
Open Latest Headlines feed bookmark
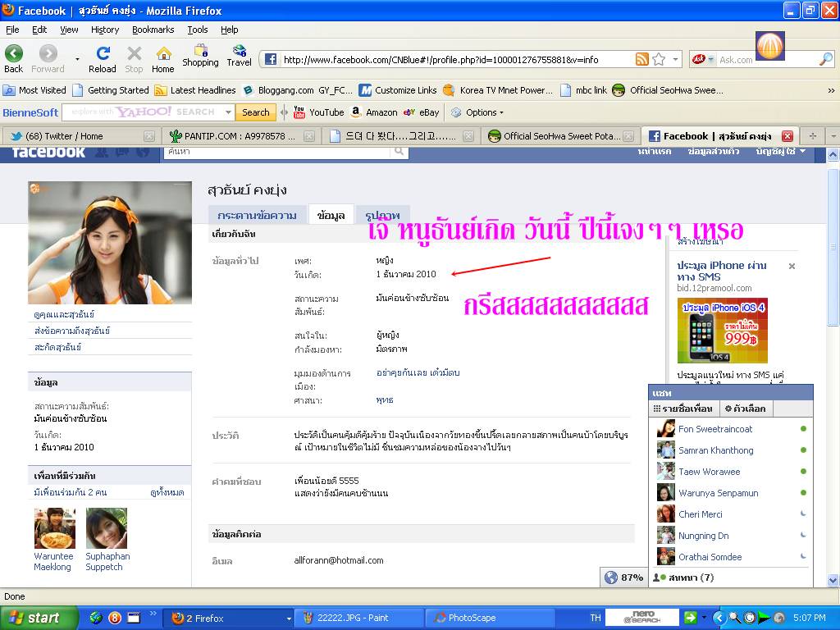195,90
